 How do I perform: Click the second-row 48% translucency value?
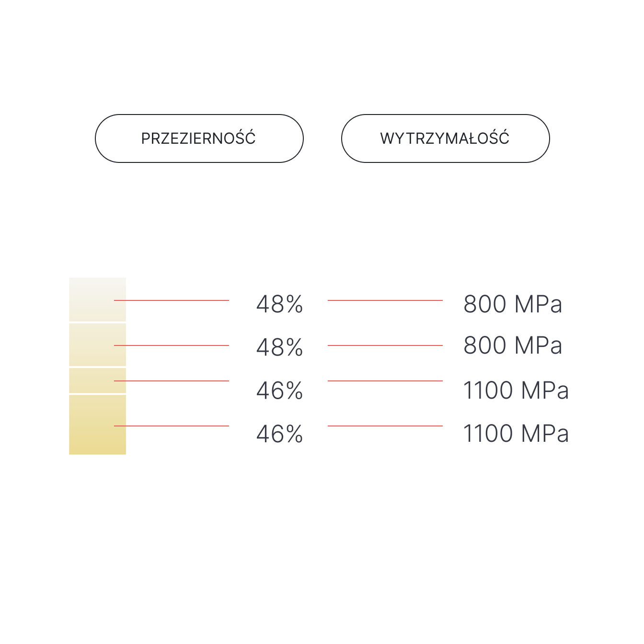[x=279, y=347]
